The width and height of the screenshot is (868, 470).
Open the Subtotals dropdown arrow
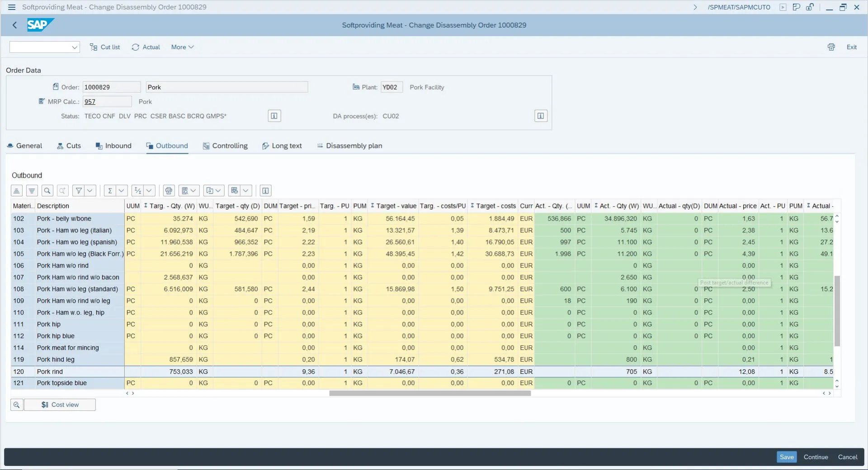pyautogui.click(x=149, y=191)
